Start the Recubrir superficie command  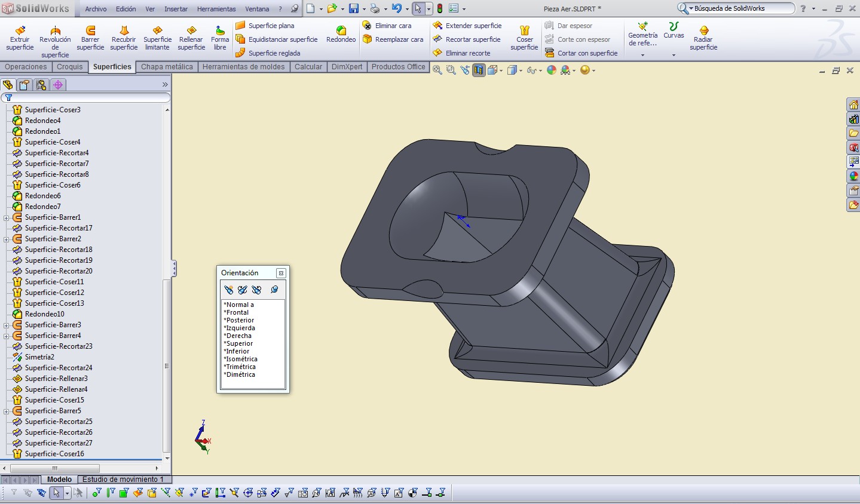[124, 38]
